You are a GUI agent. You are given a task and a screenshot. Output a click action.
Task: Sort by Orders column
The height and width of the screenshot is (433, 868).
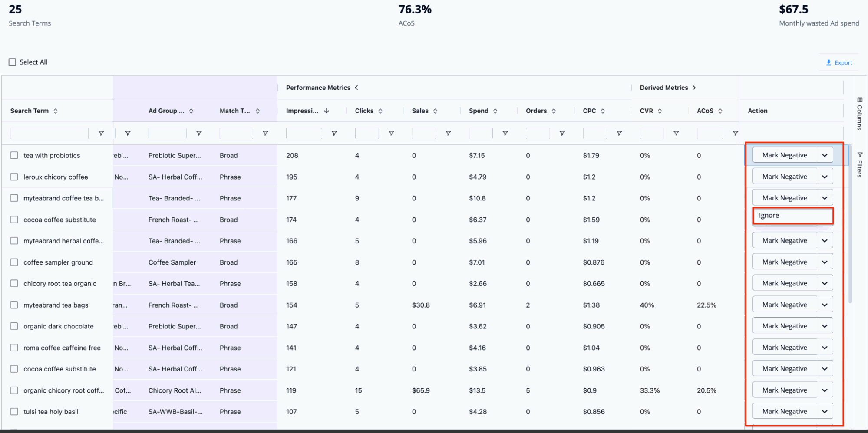click(554, 111)
